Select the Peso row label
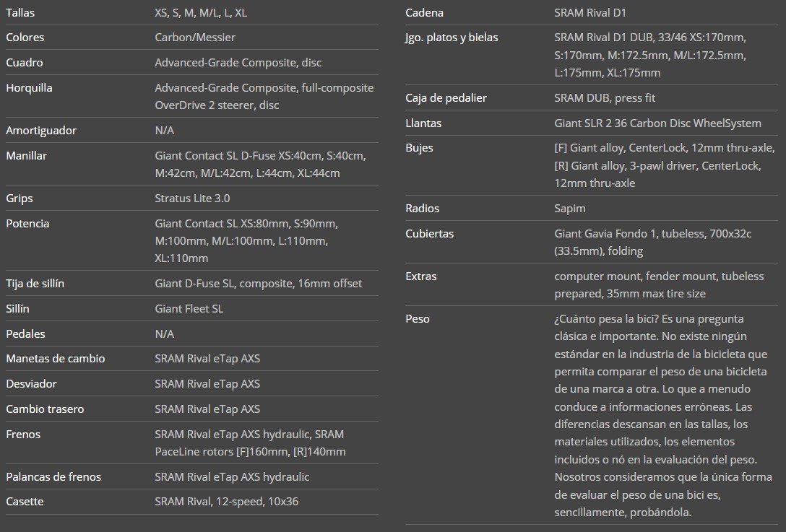786x532 pixels. (418, 319)
